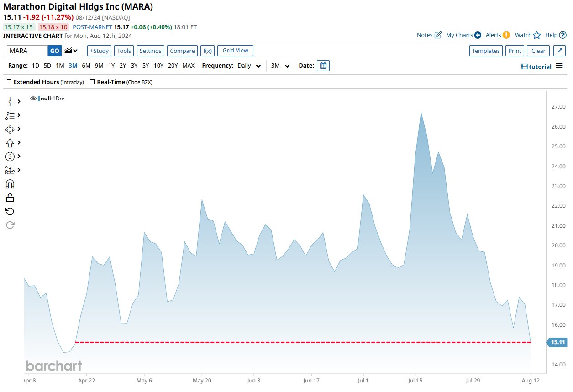Viewport: 573px width, 392px height.
Task: Select the 1Y range
Action: (111, 66)
